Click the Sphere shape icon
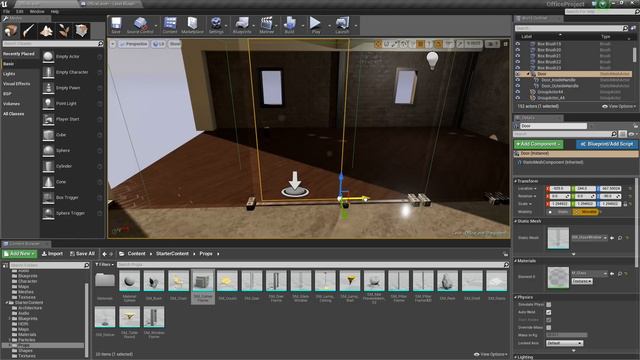This screenshot has width=640, height=360. 48,150
